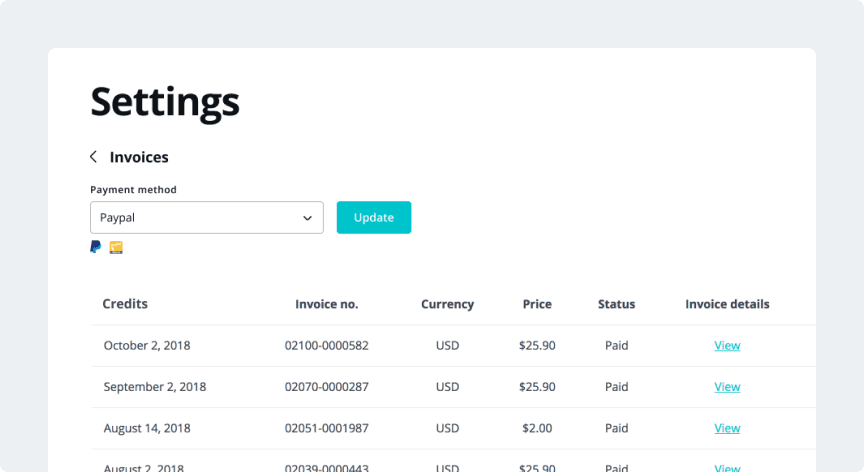Click the Update button
This screenshot has height=472, width=864.
tap(374, 218)
